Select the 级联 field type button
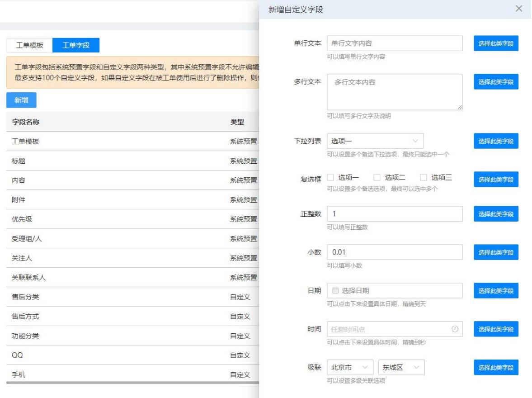The height and width of the screenshot is (398, 532). (x=496, y=367)
